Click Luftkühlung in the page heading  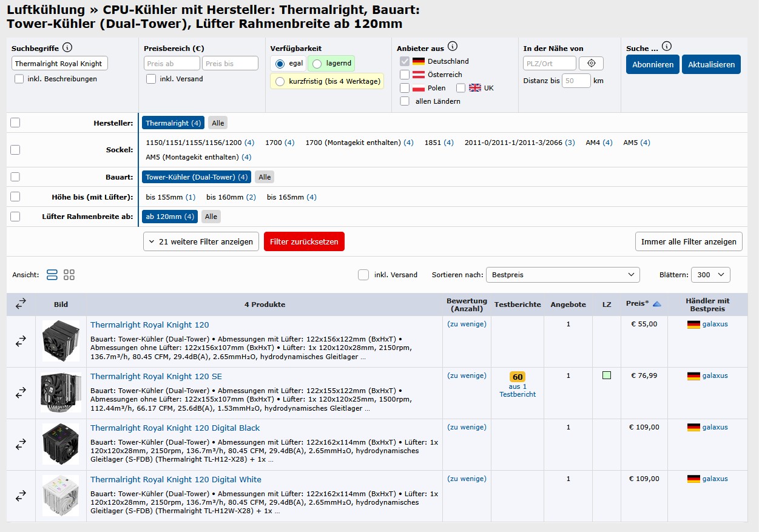coord(46,10)
